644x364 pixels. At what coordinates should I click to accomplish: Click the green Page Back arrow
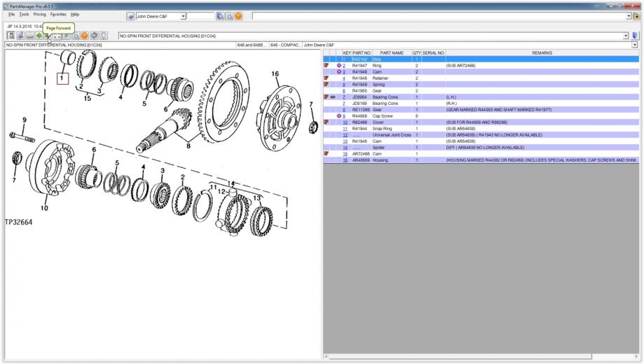tap(39, 36)
